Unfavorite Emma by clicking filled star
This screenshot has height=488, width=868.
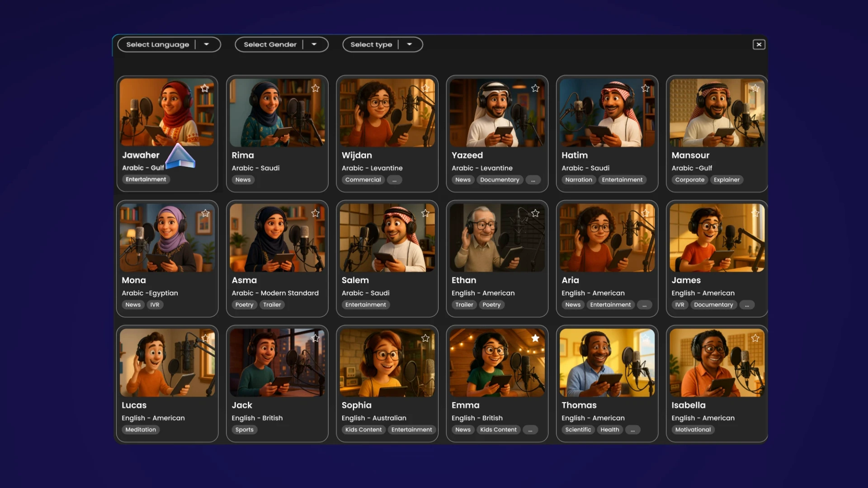pos(535,338)
